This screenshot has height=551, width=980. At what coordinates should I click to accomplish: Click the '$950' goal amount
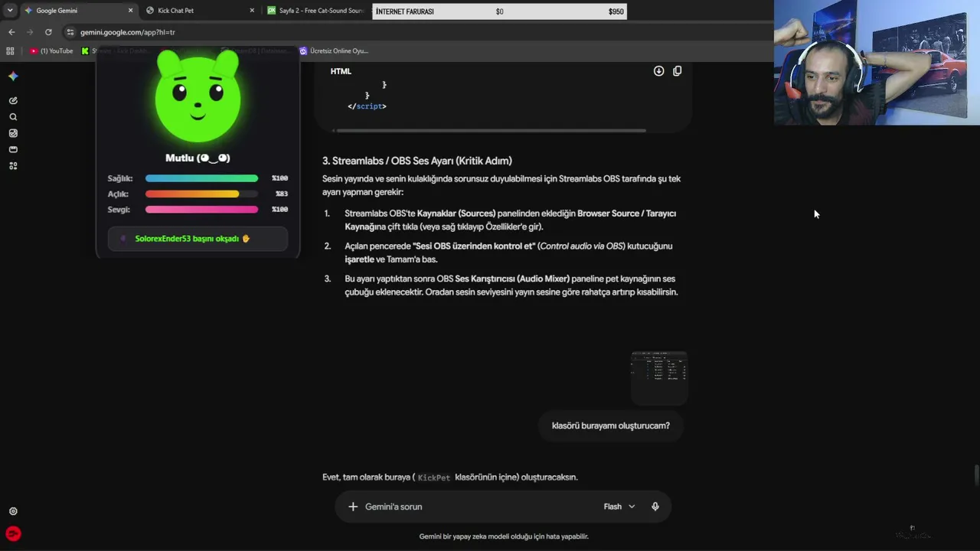click(616, 11)
